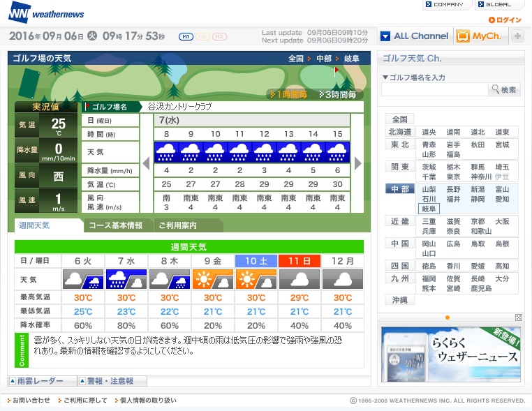Switch to 1時間毎 hourly view
The width and height of the screenshot is (532, 411).
coord(289,95)
